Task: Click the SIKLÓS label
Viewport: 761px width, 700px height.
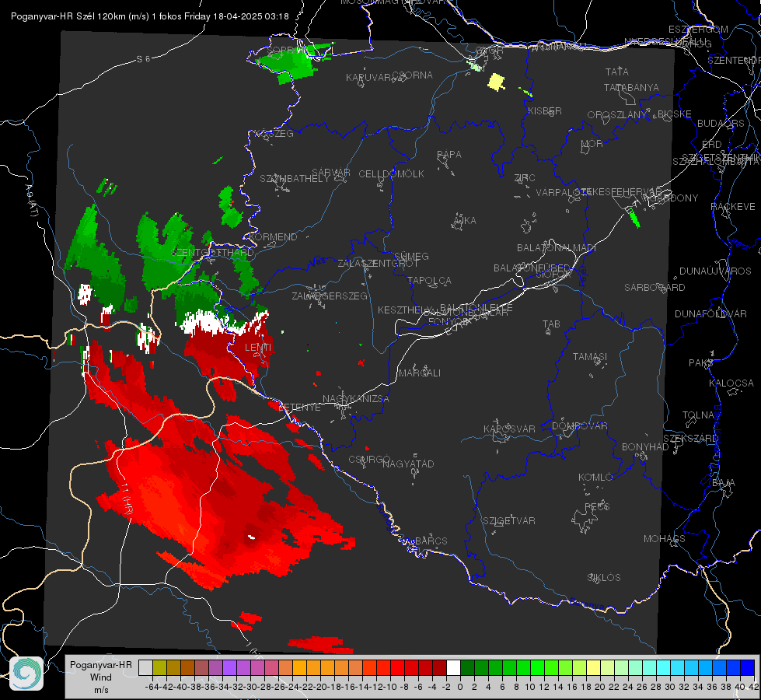Action: [604, 578]
